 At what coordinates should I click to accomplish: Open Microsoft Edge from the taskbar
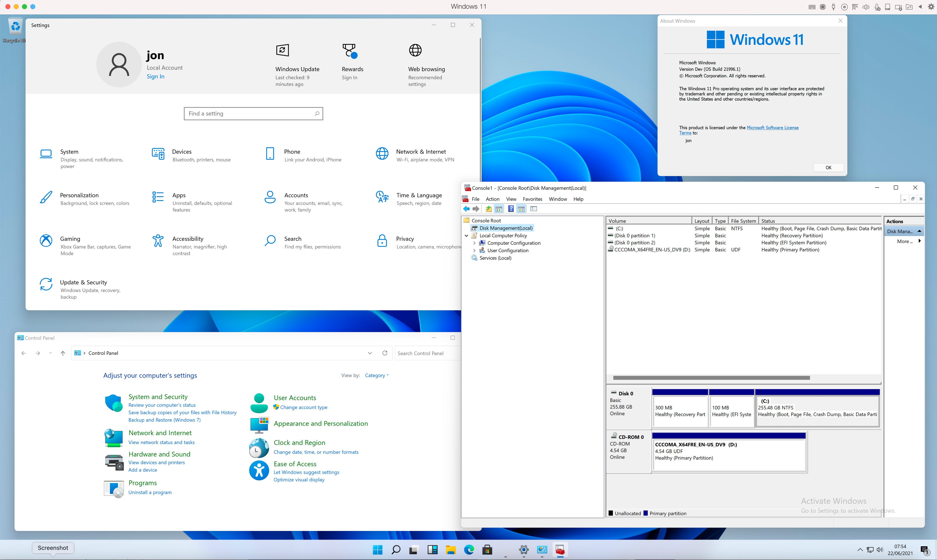pyautogui.click(x=469, y=550)
